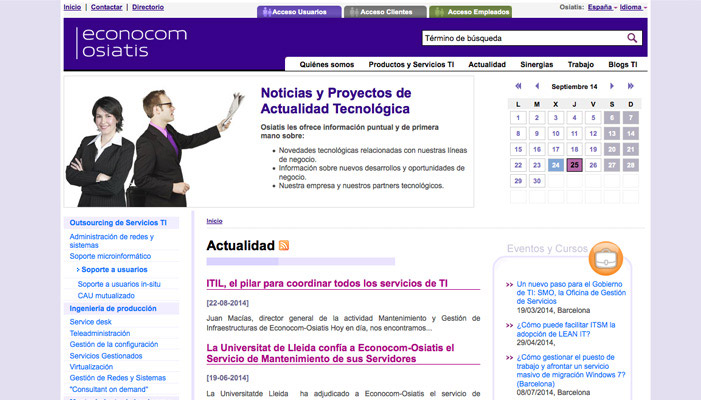Go to next month in calendar
This screenshot has height=400, width=701.
[x=612, y=86]
